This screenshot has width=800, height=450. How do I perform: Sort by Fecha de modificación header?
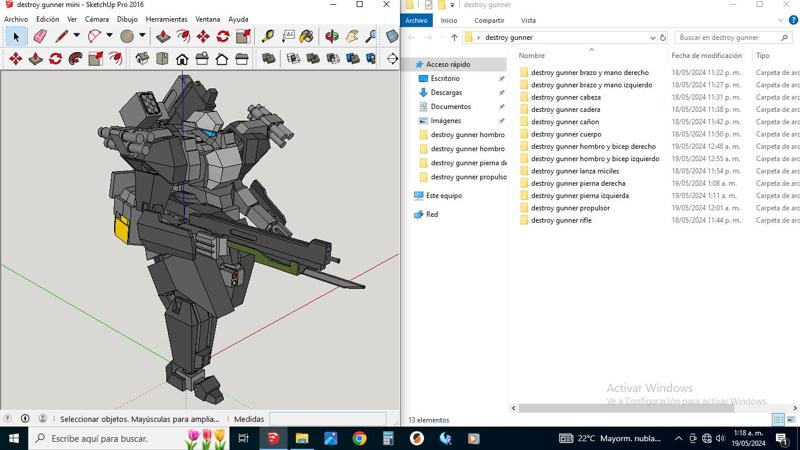click(x=707, y=55)
